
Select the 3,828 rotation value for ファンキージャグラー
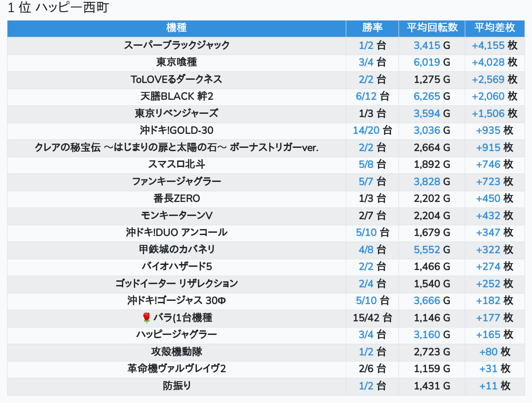pos(427,182)
